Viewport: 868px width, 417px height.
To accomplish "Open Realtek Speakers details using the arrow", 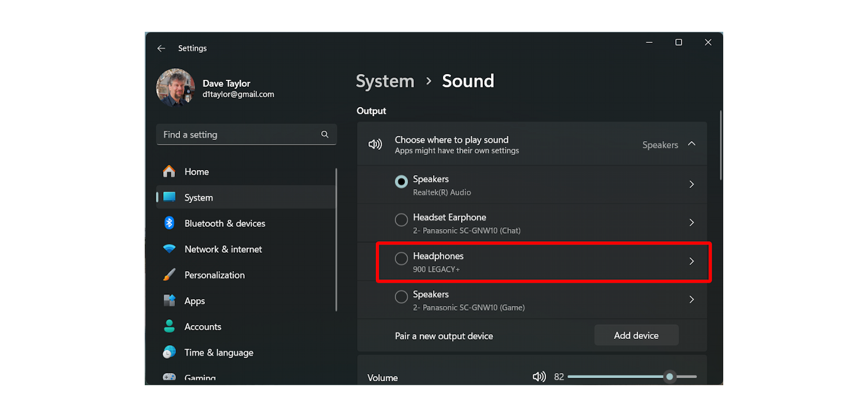I will click(691, 184).
